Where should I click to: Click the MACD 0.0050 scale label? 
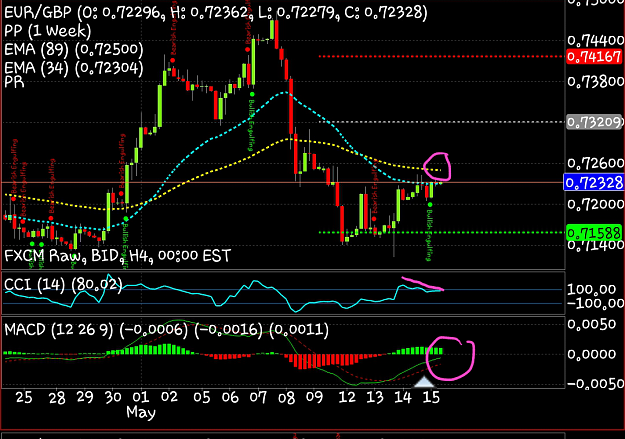(x=592, y=324)
